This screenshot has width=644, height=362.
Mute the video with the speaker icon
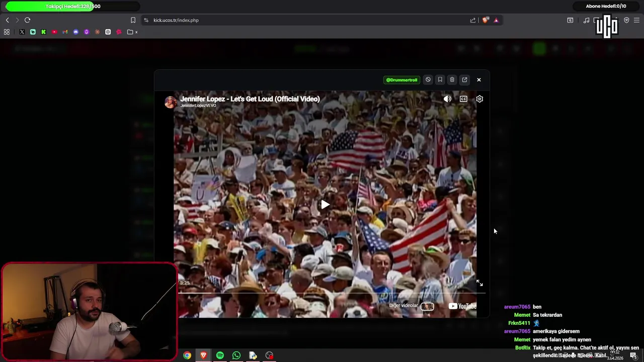(x=447, y=99)
